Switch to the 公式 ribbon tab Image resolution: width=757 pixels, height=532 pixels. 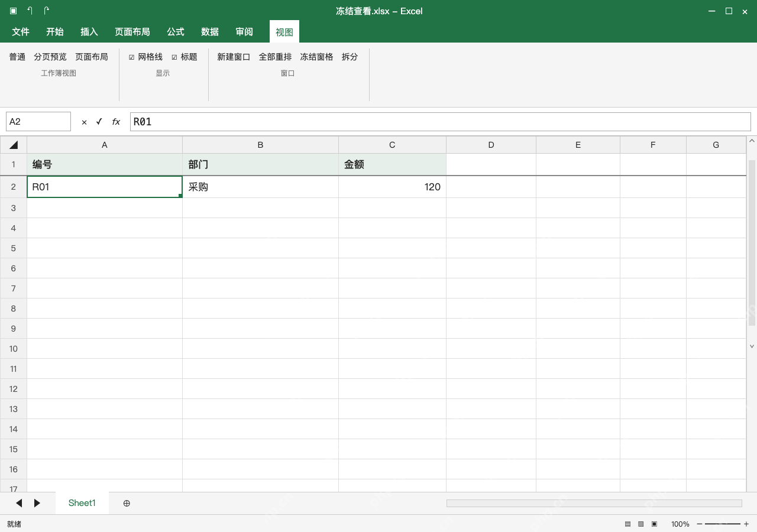click(176, 32)
